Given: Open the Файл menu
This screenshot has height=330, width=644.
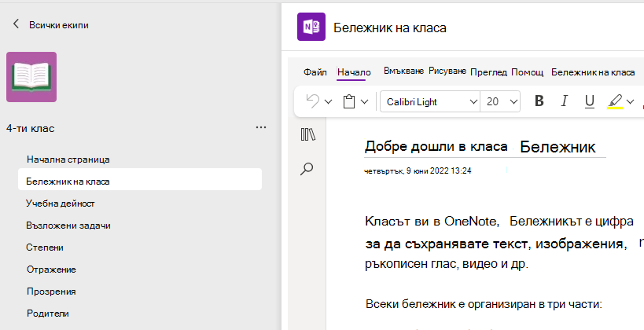Looking at the screenshot, I should [315, 72].
